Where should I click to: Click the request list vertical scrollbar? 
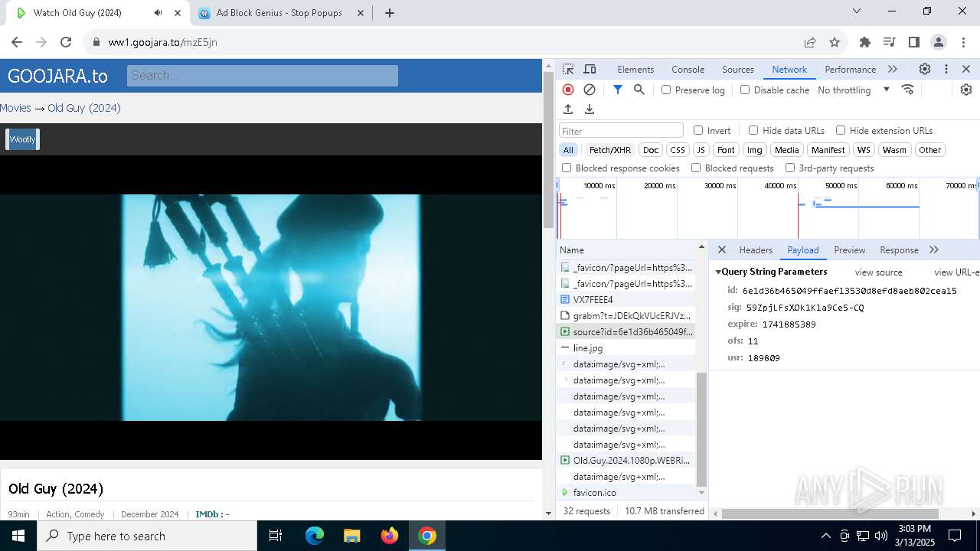coord(701,429)
